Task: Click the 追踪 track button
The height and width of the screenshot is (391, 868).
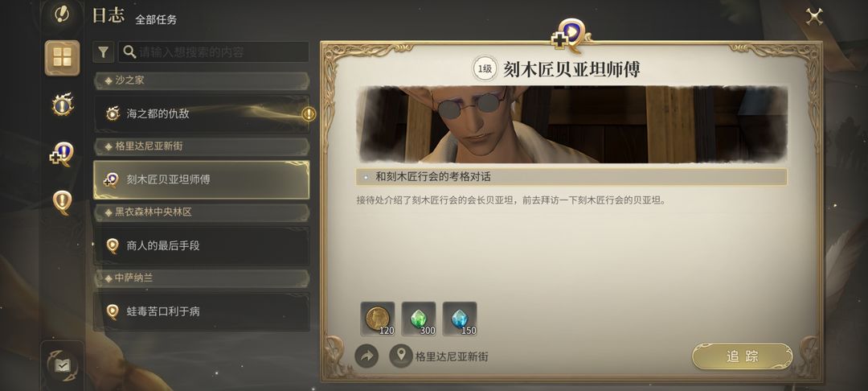Action: 743,356
